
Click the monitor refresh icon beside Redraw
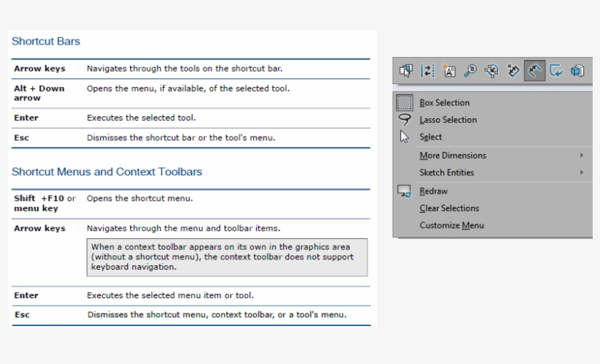point(405,192)
